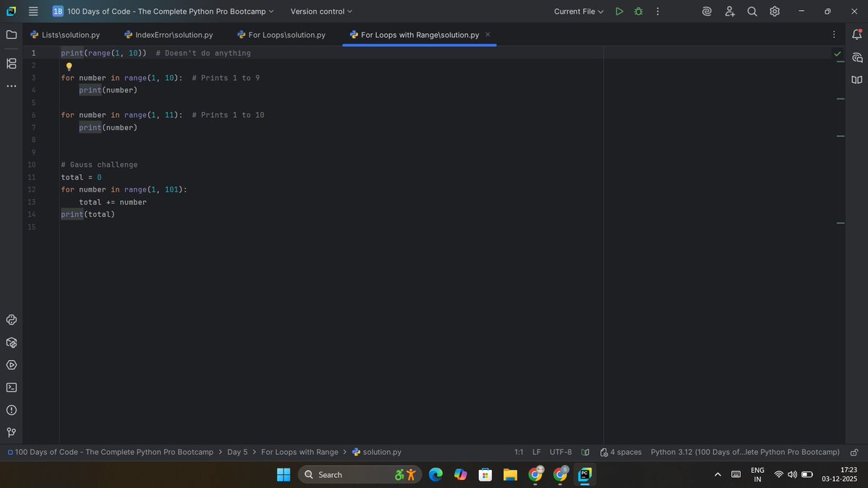Open the Notifications bell
868x488 pixels.
coord(856,34)
